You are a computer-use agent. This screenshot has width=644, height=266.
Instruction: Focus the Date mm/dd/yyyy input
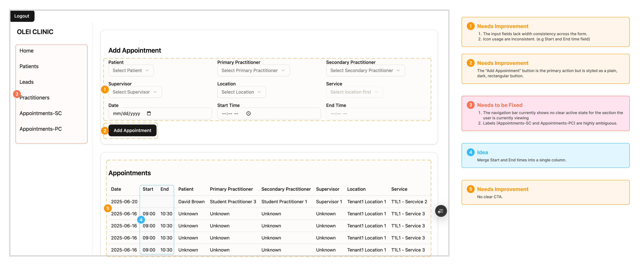[160, 114]
